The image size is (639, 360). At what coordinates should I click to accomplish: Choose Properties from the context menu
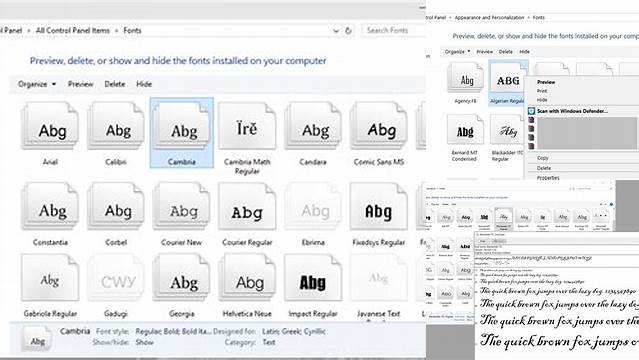click(548, 178)
